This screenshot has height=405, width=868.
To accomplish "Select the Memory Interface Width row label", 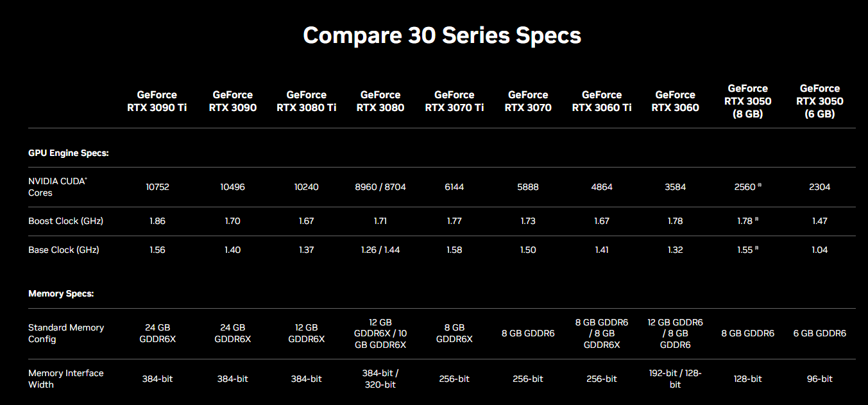I will tap(66, 379).
